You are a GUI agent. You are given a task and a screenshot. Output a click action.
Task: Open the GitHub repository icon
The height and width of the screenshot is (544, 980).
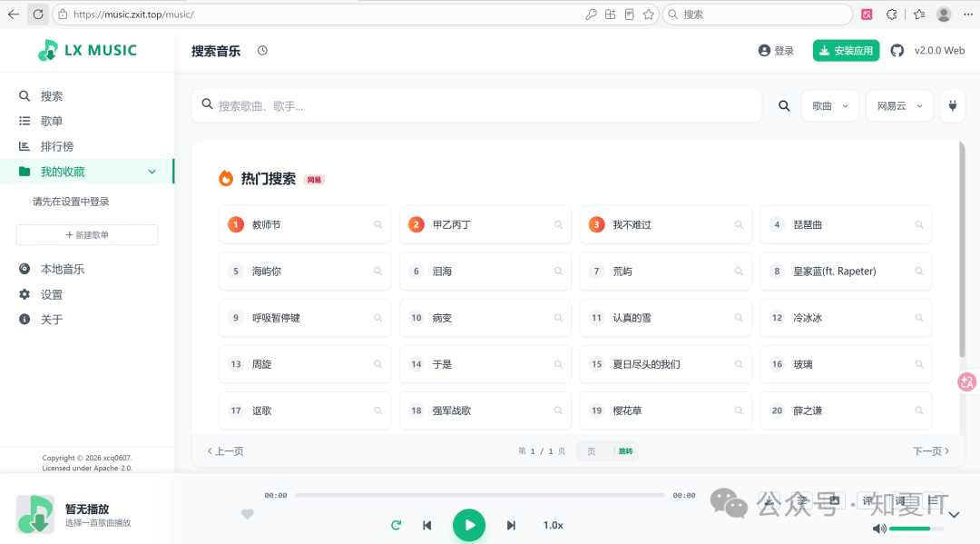pos(897,51)
